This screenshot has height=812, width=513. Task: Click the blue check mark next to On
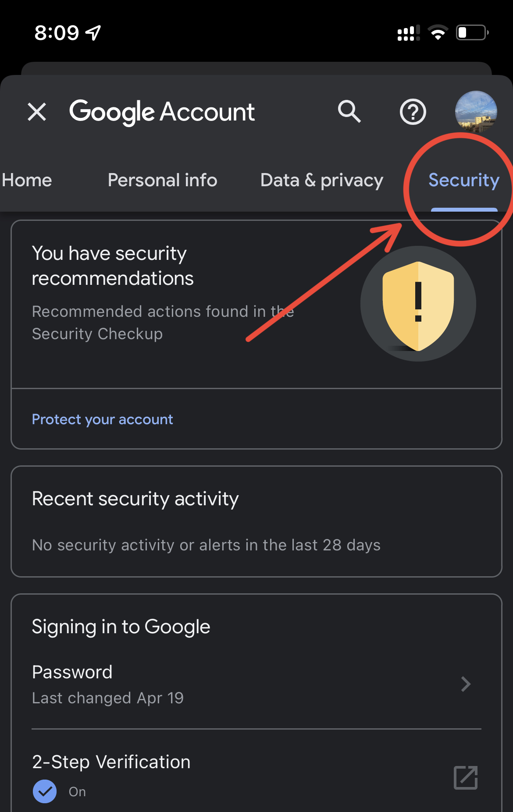tap(45, 791)
